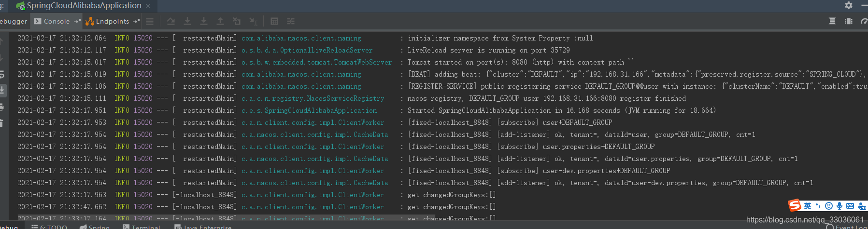Open the Debug tool window button
This screenshot has width=868, height=229.
coord(9,227)
